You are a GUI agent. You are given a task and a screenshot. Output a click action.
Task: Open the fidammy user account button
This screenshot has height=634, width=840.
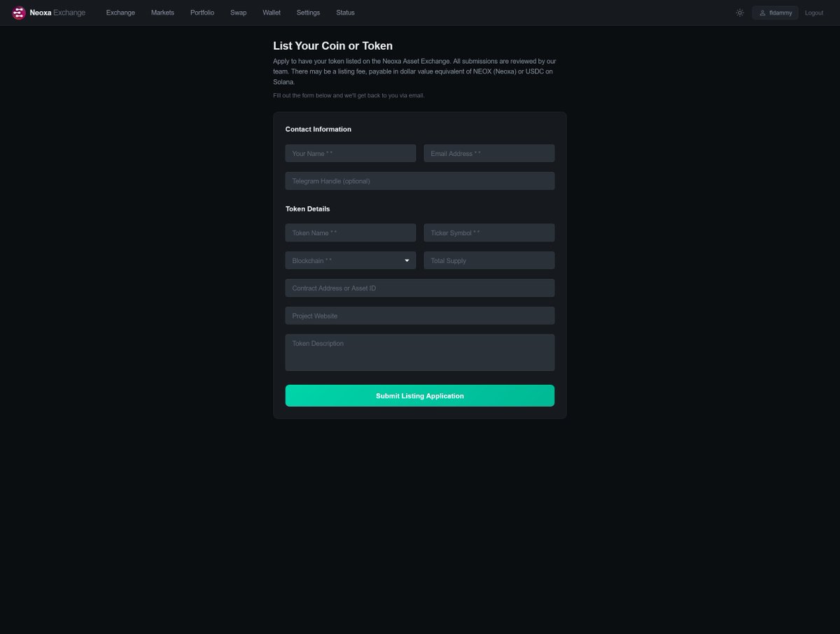click(775, 13)
